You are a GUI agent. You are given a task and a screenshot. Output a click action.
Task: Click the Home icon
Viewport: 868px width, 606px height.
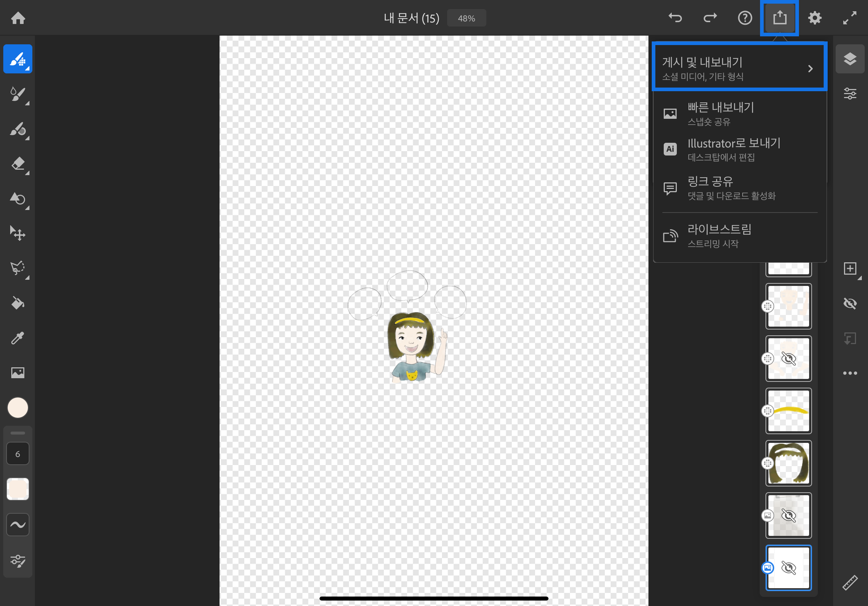18,18
